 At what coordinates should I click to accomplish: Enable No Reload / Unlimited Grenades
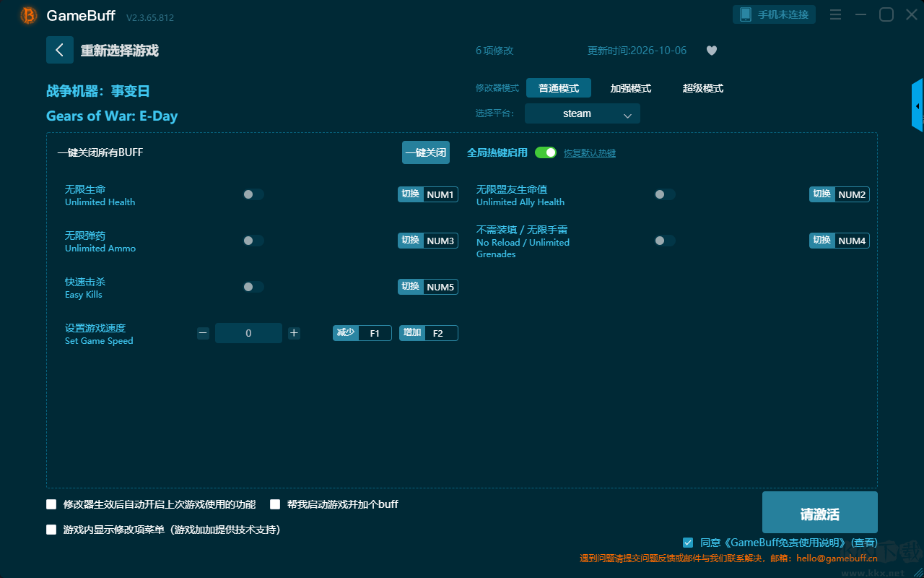tap(665, 241)
